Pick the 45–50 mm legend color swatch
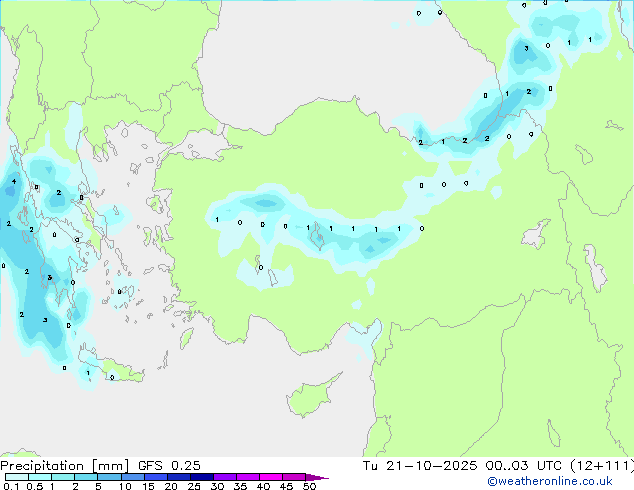The width and height of the screenshot is (634, 490). (294, 477)
